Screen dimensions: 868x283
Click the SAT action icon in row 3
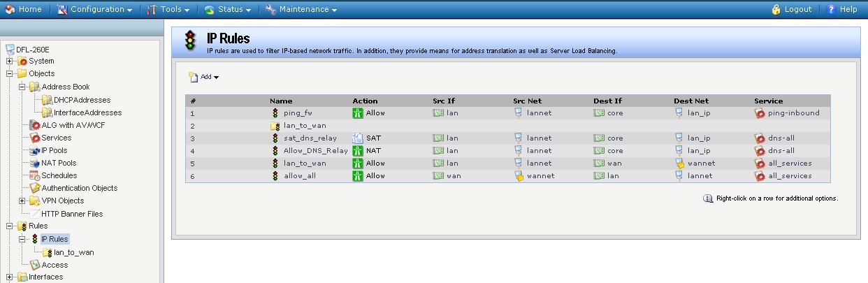coord(358,138)
